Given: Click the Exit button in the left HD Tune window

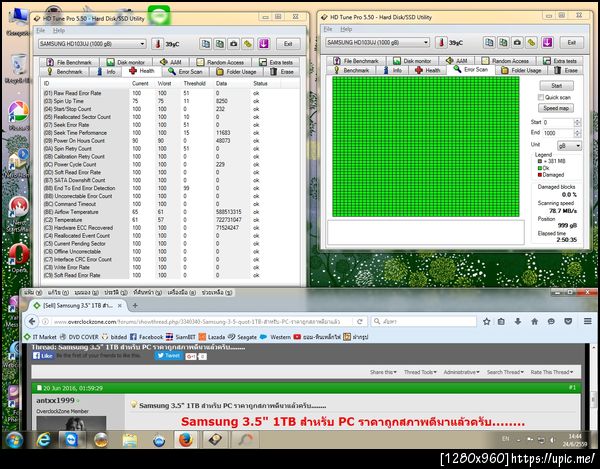Looking at the screenshot, I should click(x=288, y=44).
